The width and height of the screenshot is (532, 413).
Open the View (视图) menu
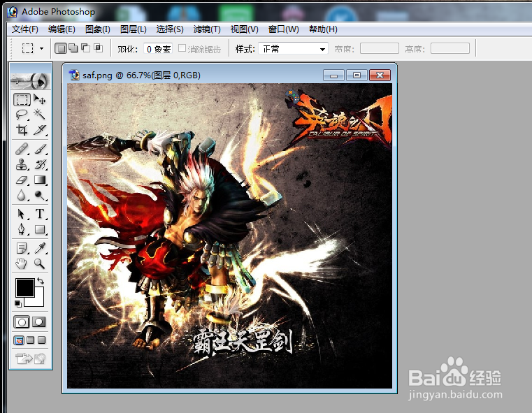coord(244,29)
